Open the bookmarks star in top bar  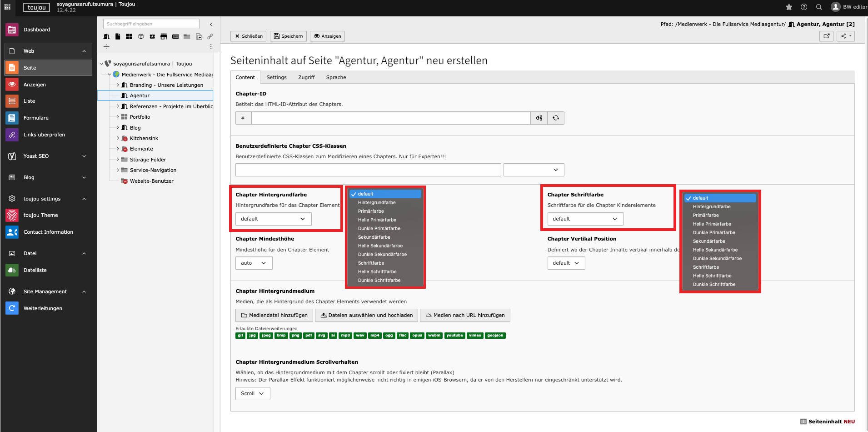789,7
